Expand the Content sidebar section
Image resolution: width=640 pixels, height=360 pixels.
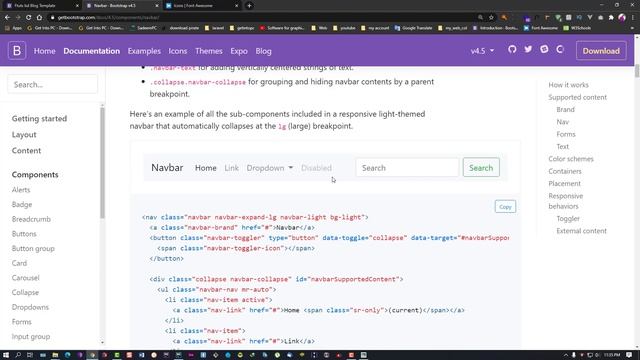click(26, 150)
